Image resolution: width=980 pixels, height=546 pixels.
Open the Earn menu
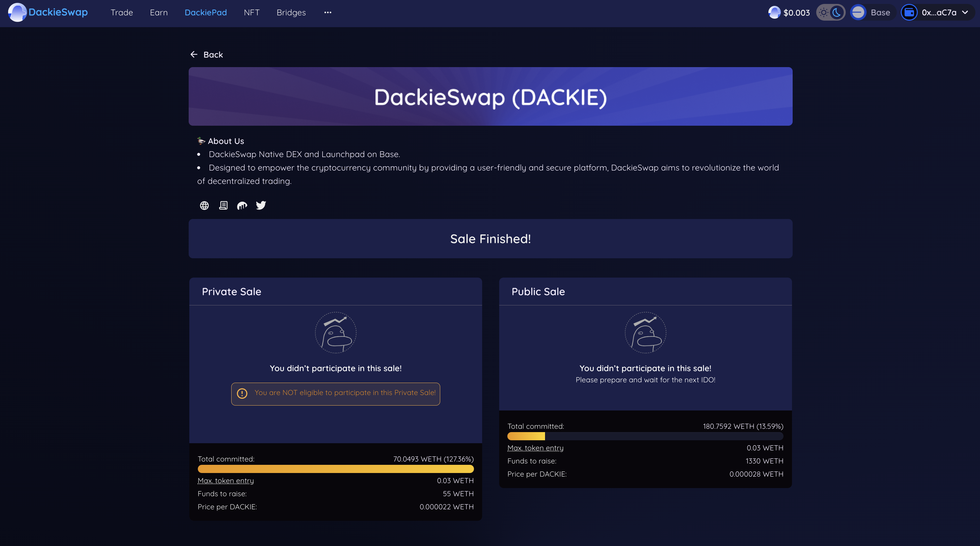click(x=159, y=12)
